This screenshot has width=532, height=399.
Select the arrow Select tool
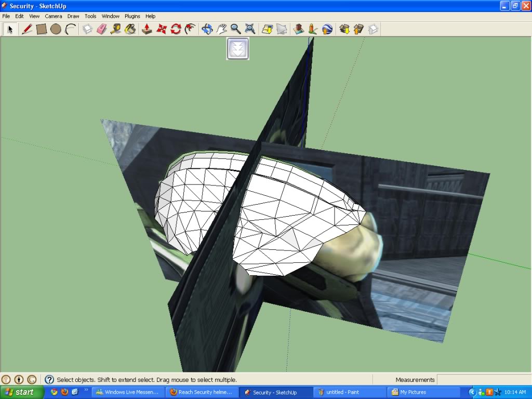[10, 29]
